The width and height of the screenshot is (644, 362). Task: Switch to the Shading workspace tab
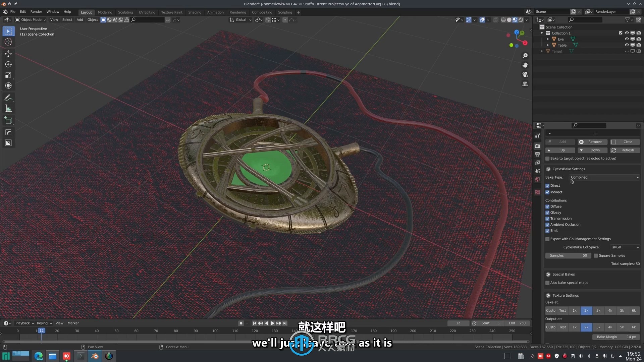click(x=195, y=12)
